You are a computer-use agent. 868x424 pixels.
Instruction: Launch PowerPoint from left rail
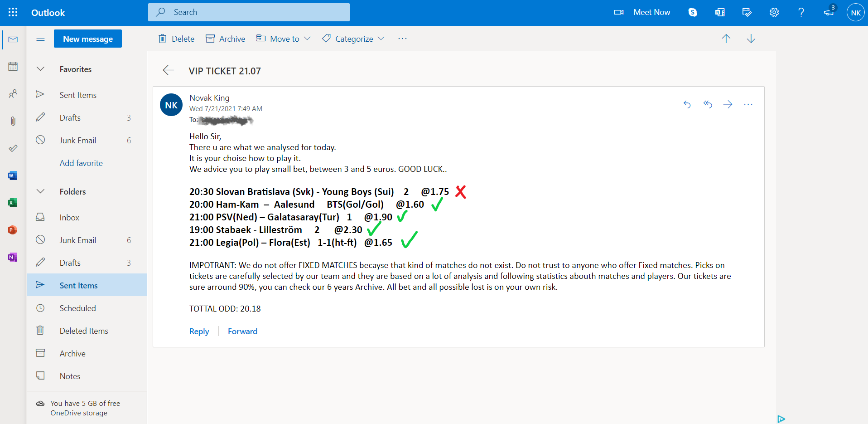pyautogui.click(x=13, y=230)
